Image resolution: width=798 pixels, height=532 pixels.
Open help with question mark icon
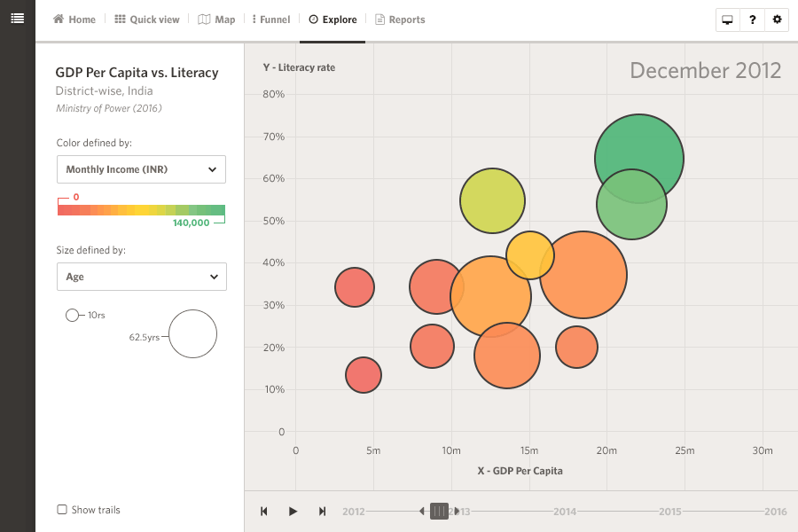pyautogui.click(x=753, y=20)
